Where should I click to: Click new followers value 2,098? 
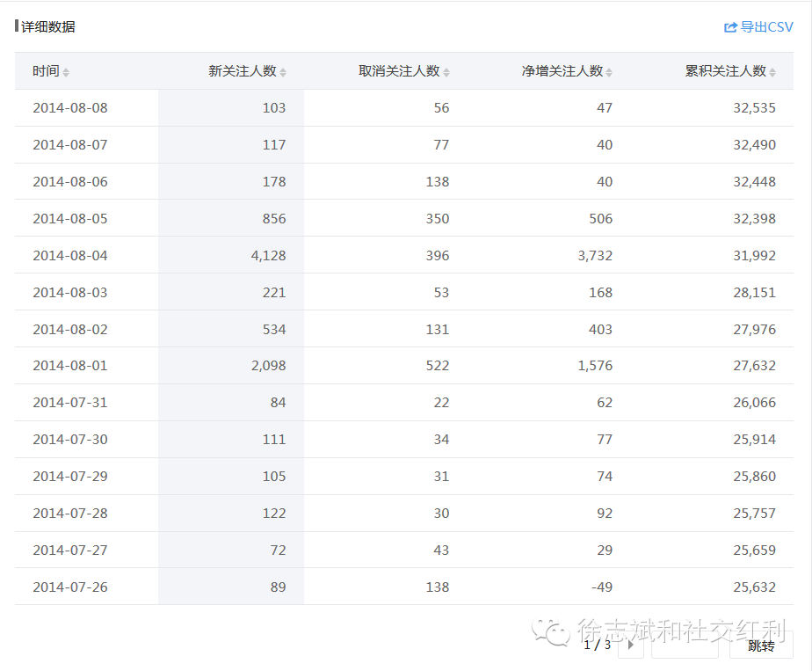268,366
